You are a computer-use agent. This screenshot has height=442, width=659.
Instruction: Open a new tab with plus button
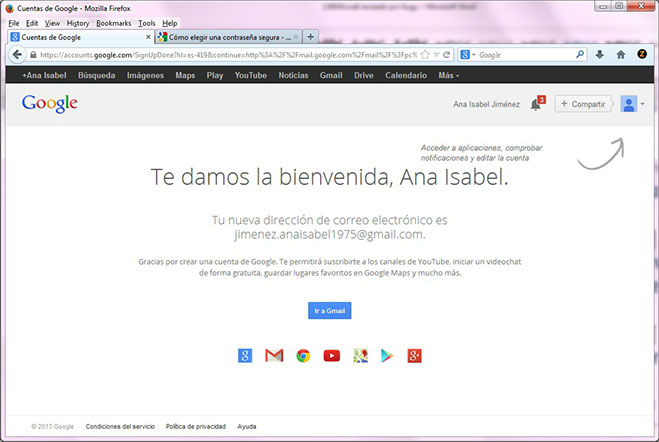pyautogui.click(x=310, y=36)
